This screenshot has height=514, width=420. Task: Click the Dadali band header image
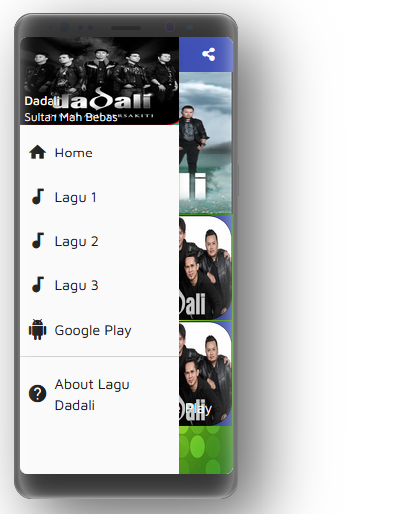(99, 80)
